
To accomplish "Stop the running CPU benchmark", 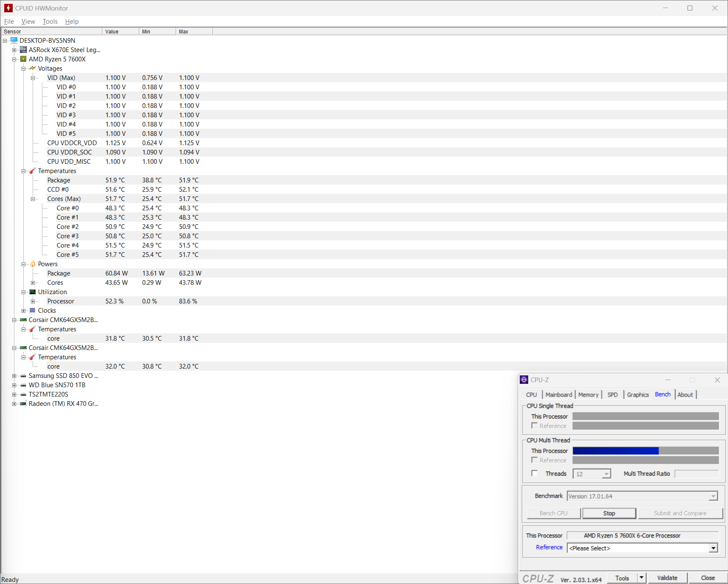I will click(609, 513).
